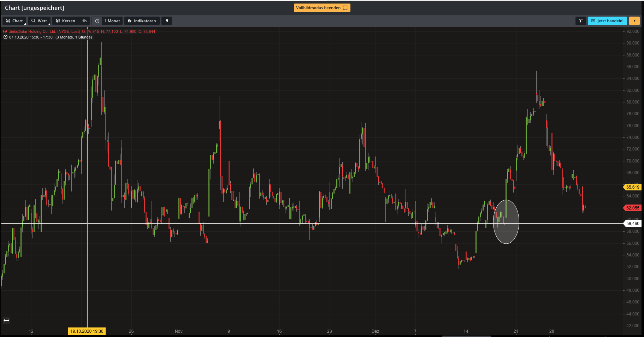Click the 50,000 price axis label
The width and height of the screenshot is (644, 337).
pos(633,279)
